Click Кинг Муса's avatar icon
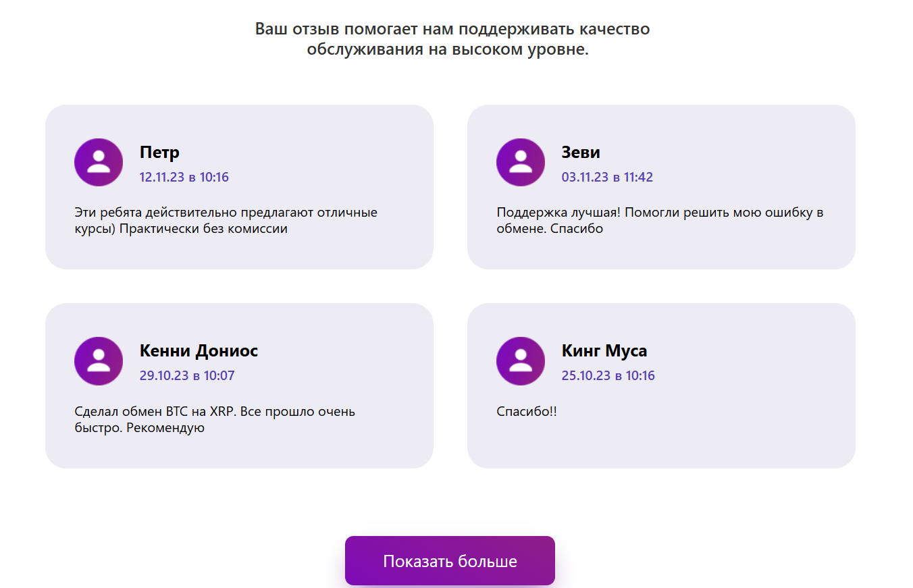 click(x=521, y=361)
